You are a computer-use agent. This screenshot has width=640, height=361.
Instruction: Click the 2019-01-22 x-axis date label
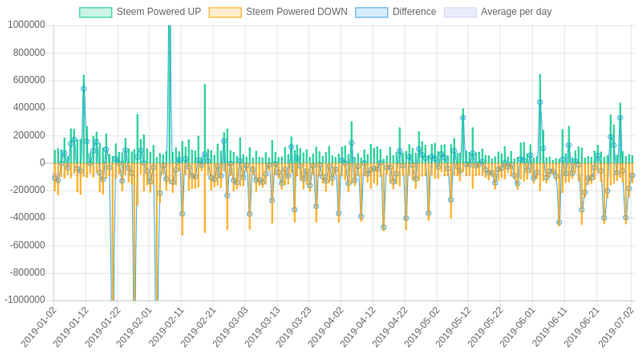click(103, 328)
